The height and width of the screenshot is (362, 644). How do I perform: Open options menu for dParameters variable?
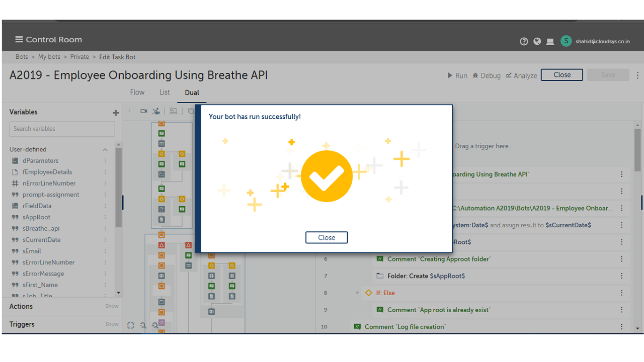pyautogui.click(x=105, y=161)
